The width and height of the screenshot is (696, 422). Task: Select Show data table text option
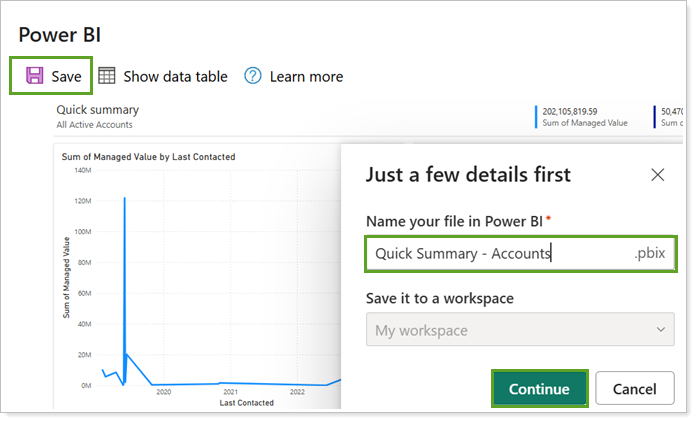(x=175, y=76)
